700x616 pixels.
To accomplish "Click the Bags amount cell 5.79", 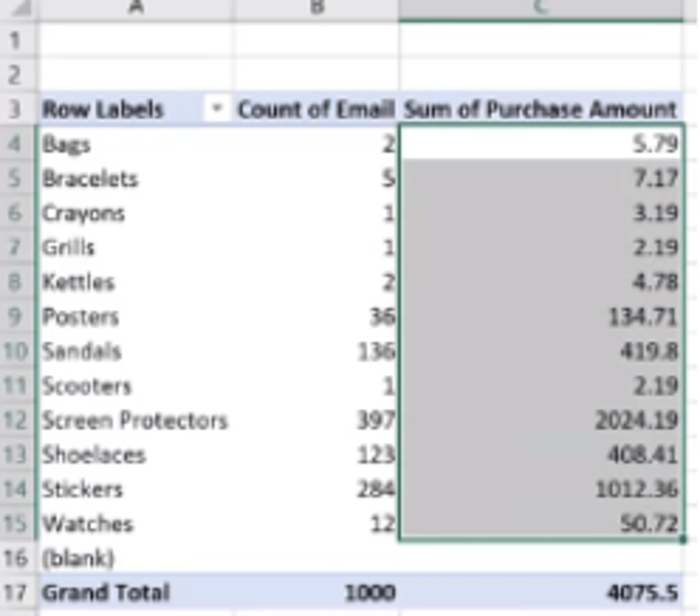I will 655,144.
